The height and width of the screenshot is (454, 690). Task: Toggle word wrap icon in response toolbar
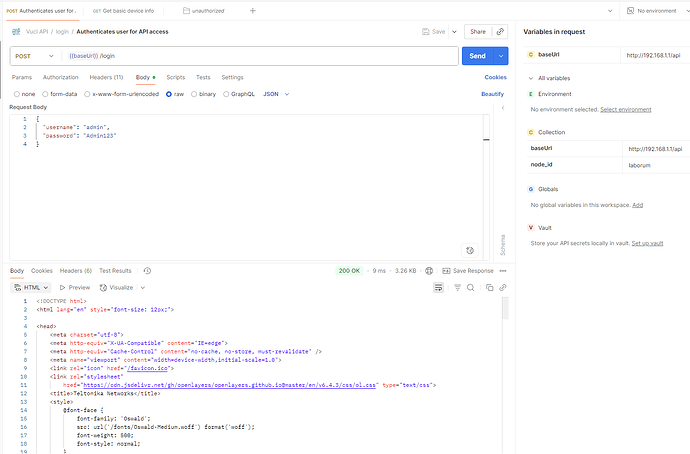pos(438,288)
